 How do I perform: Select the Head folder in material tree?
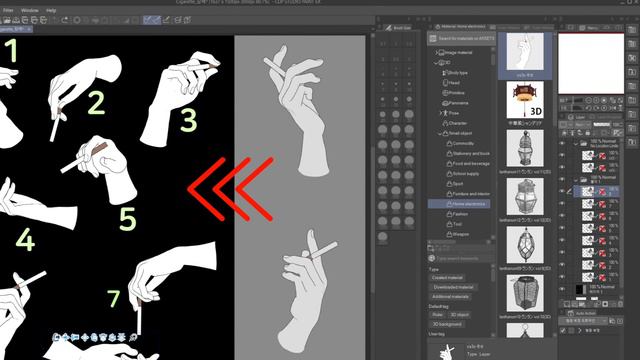(x=451, y=83)
